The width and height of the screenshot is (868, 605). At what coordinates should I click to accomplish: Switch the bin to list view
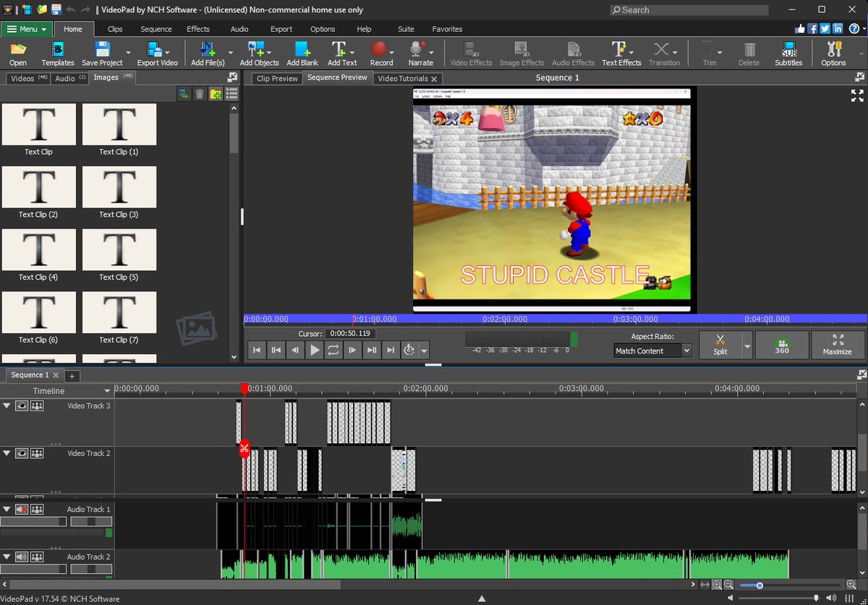click(x=231, y=94)
